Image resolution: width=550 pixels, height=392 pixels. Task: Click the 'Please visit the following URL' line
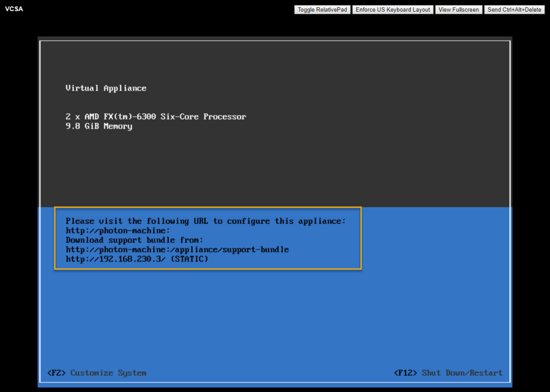[x=205, y=221]
